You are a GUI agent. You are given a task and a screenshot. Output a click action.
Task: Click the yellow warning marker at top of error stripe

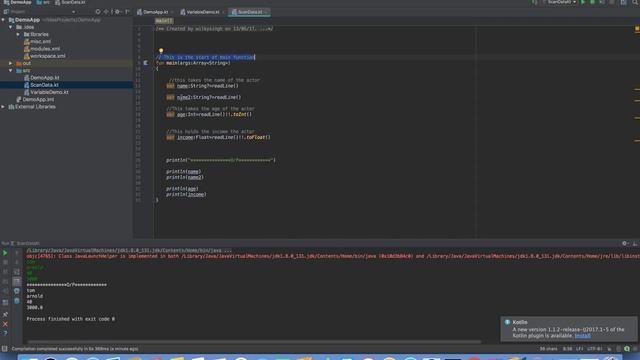click(x=637, y=29)
